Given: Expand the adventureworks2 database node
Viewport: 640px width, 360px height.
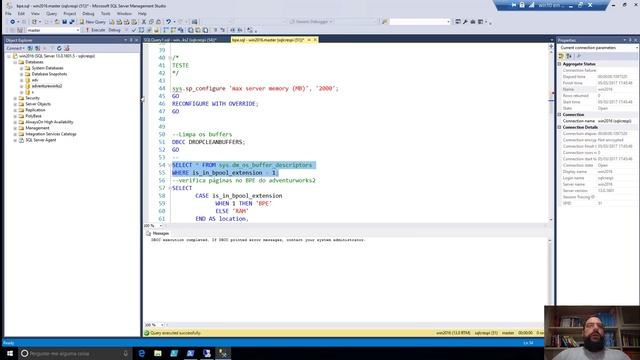Looking at the screenshot, I should pyautogui.click(x=21, y=86).
